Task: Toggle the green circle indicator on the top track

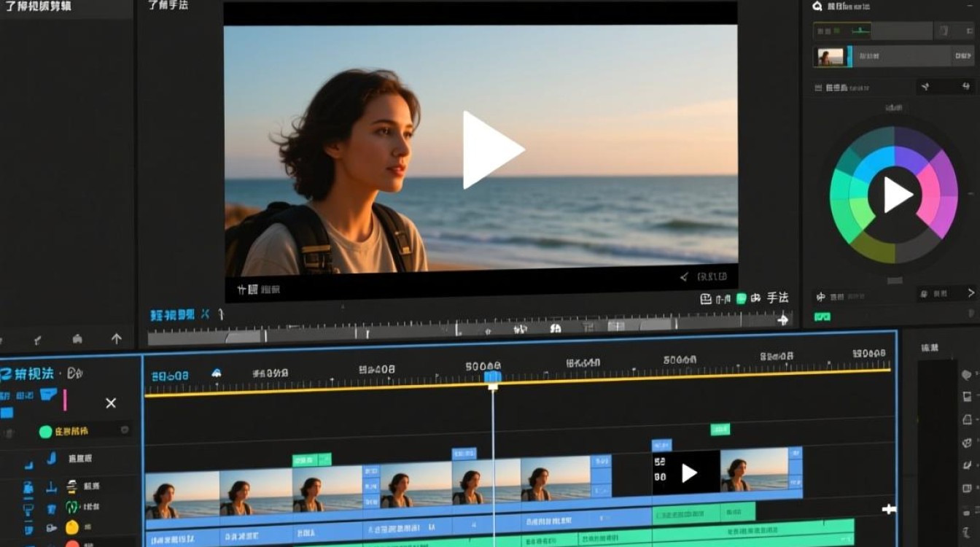Action: [45, 432]
